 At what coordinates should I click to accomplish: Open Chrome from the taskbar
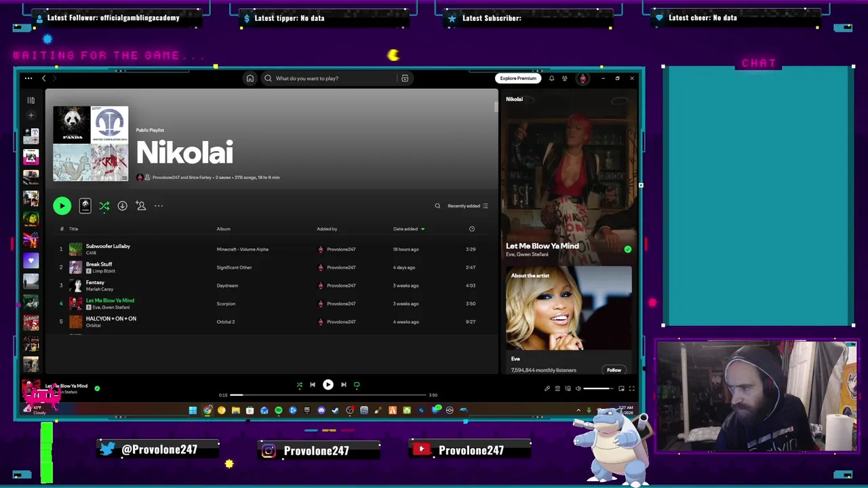pos(208,410)
